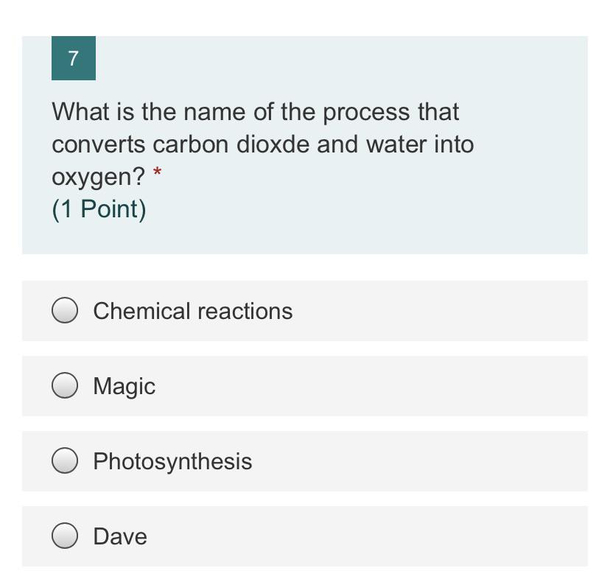Click the 'Photosynthesis' answer label text
The image size is (610, 582).
172,461
